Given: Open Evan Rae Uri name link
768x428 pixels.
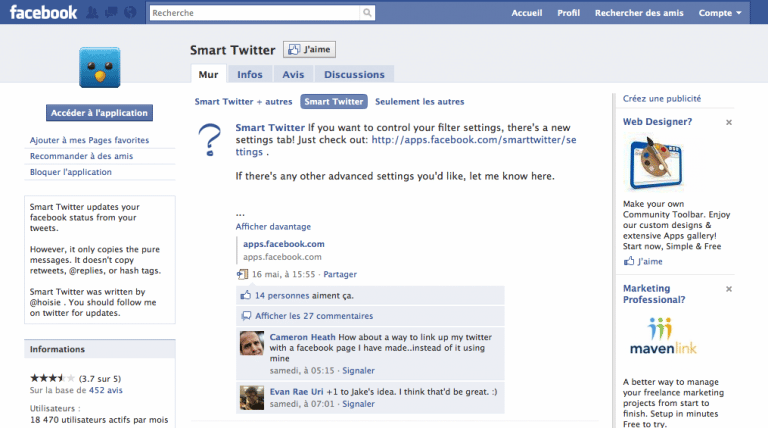Looking at the screenshot, I should click(296, 392).
